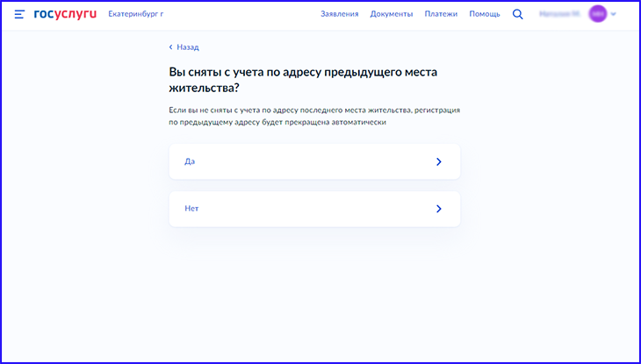Change the location Екатеринбург г
The height and width of the screenshot is (364, 641).
[x=135, y=15]
